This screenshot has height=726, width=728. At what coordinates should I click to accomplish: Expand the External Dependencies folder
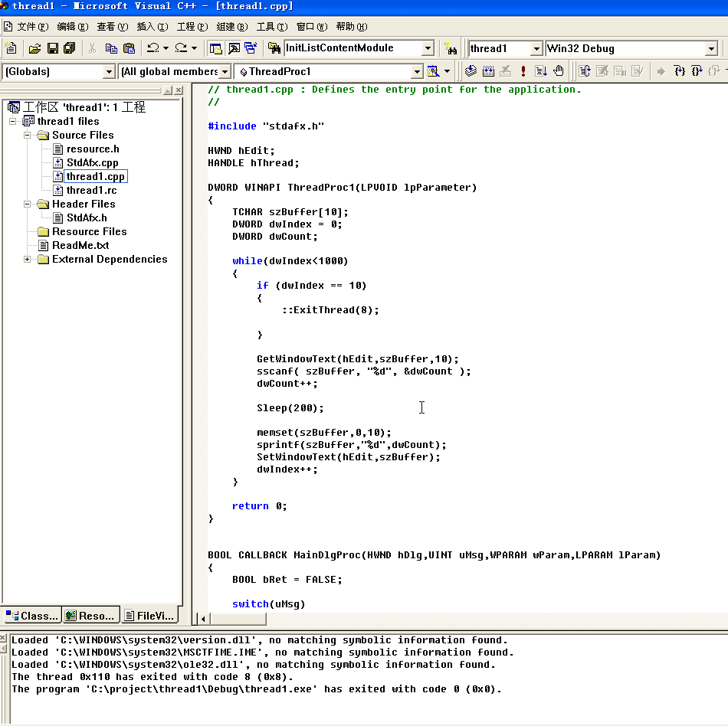click(x=28, y=260)
